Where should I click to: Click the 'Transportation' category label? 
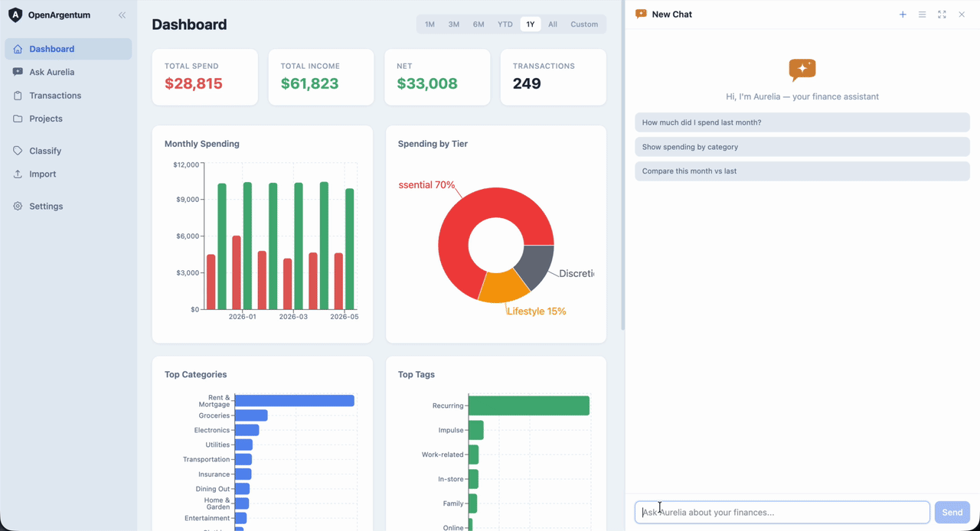(207, 459)
